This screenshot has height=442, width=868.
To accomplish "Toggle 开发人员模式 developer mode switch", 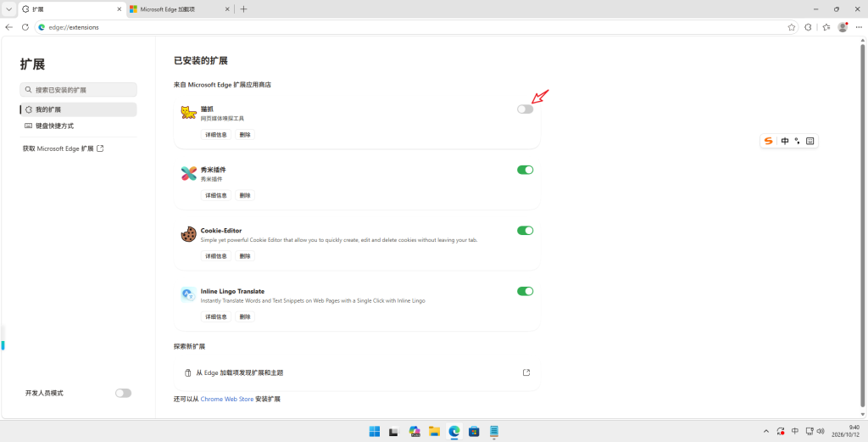I will (x=123, y=393).
